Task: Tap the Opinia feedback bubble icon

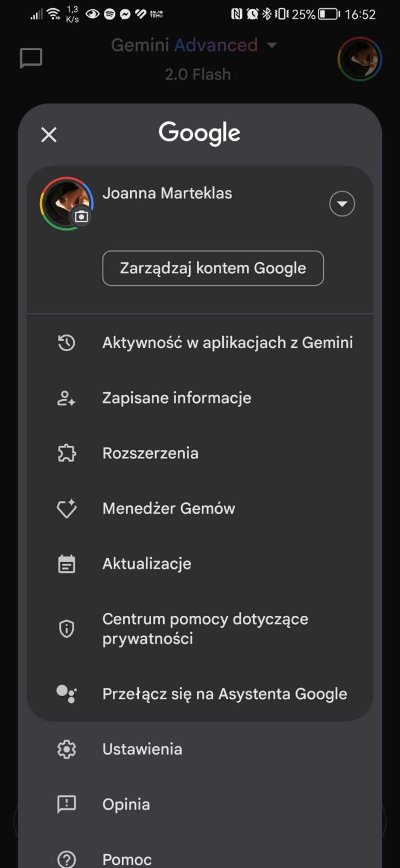Action: [67, 804]
